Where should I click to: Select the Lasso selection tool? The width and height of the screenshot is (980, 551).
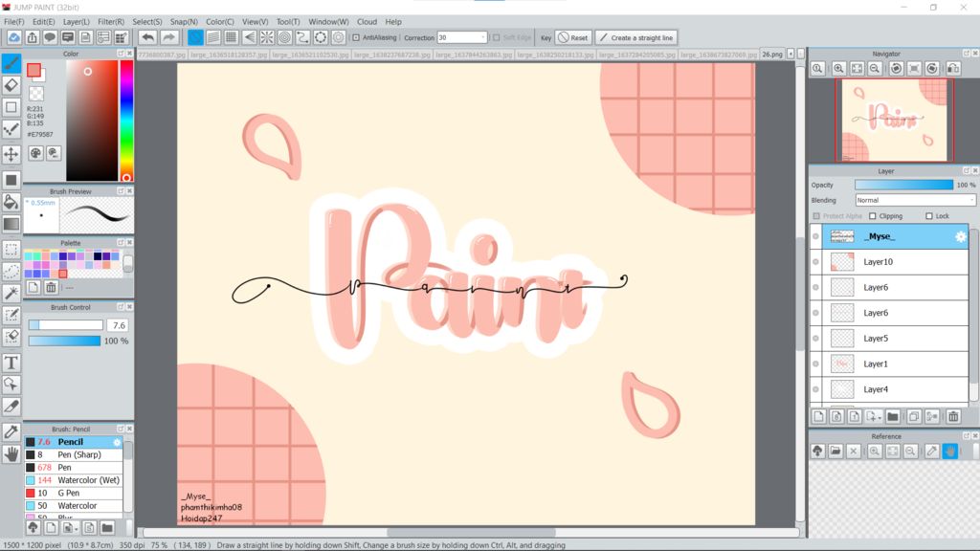(11, 271)
